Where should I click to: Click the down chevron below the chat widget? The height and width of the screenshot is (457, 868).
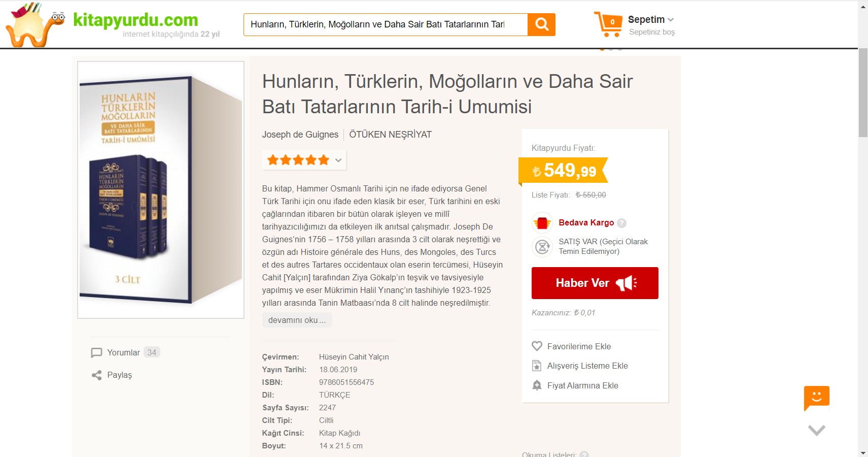(816, 430)
